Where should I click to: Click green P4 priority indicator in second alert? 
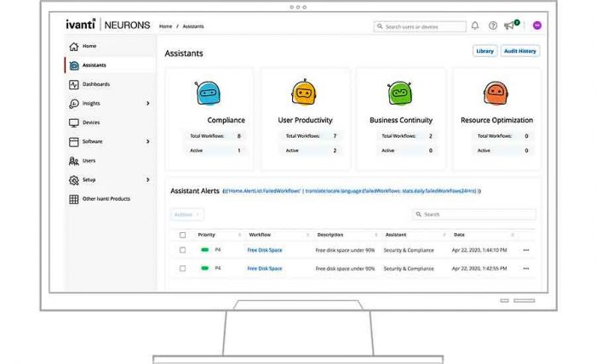coord(205,268)
